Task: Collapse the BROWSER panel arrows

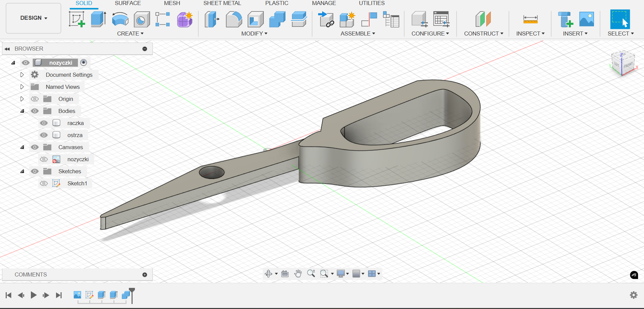Action: click(x=7, y=49)
